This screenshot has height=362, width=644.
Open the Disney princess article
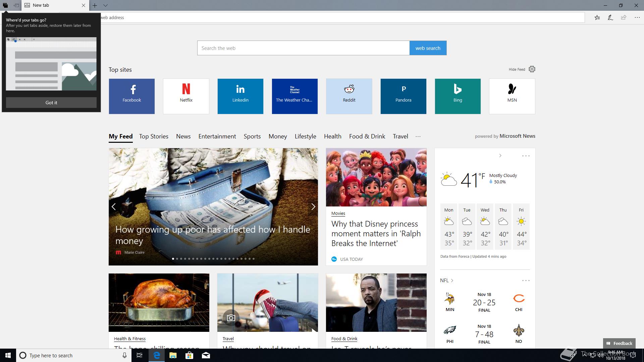[x=376, y=234]
